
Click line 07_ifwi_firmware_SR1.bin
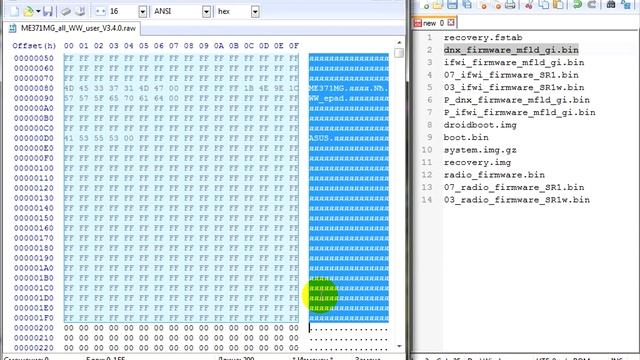pyautogui.click(x=511, y=75)
